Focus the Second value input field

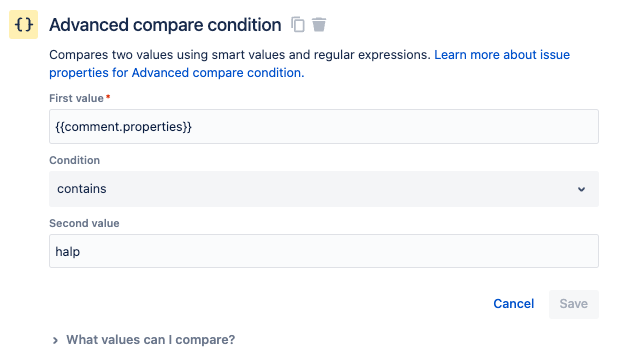(324, 251)
